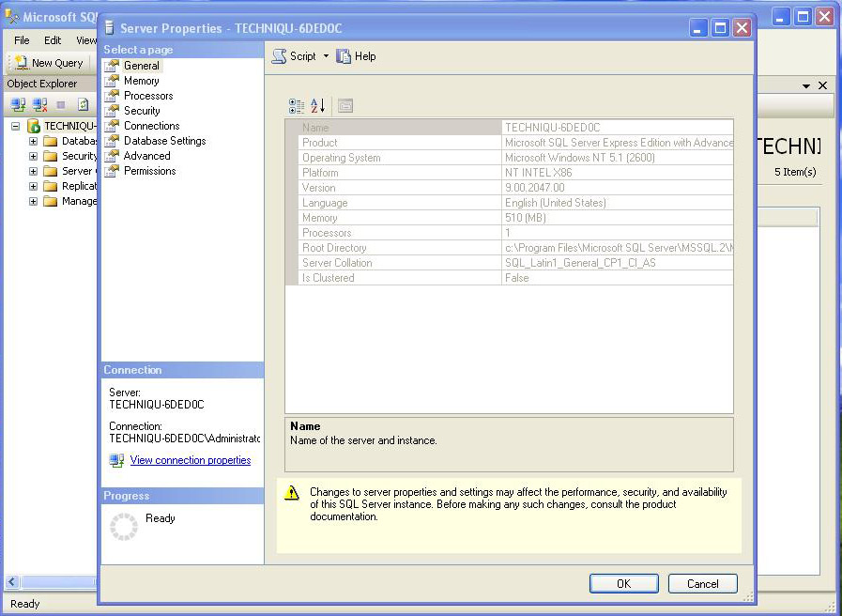Refresh the Object Explorer tree
842x616 pixels.
(x=83, y=103)
